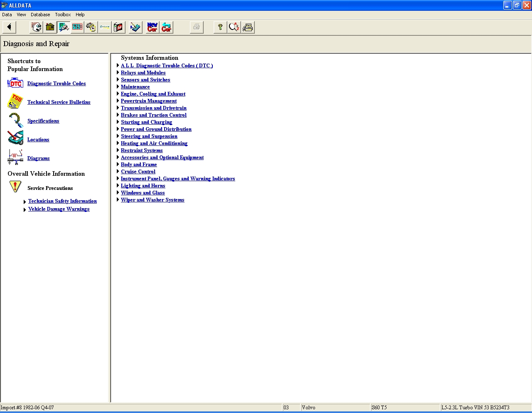The width and height of the screenshot is (532, 413).
Task: Click the house toolbar icon
Action: 50,27
